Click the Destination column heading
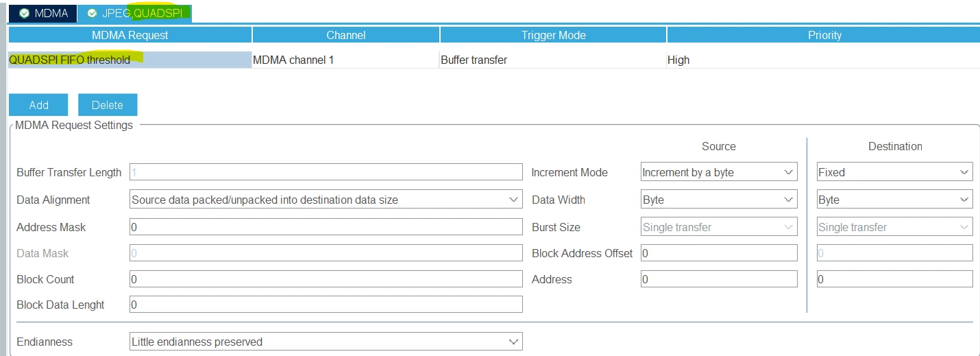 895,146
